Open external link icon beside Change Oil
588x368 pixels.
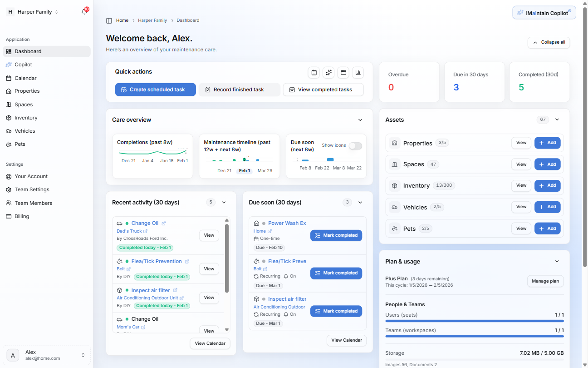click(x=164, y=224)
